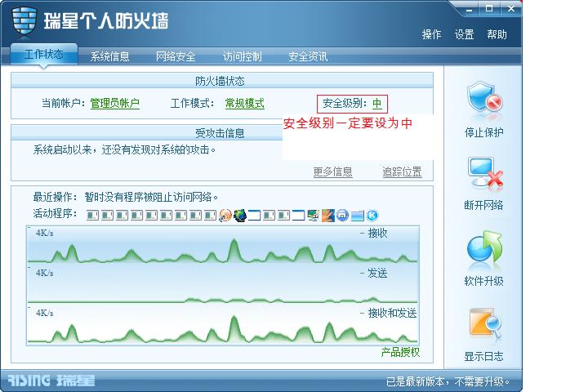Click the 接收 traffic graph
588x392 pixels.
(223, 244)
